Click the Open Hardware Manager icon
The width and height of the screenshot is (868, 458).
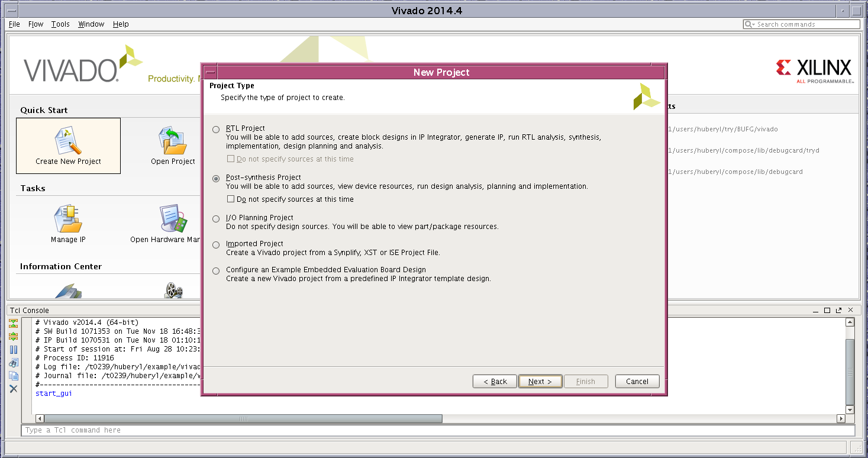coord(173,220)
